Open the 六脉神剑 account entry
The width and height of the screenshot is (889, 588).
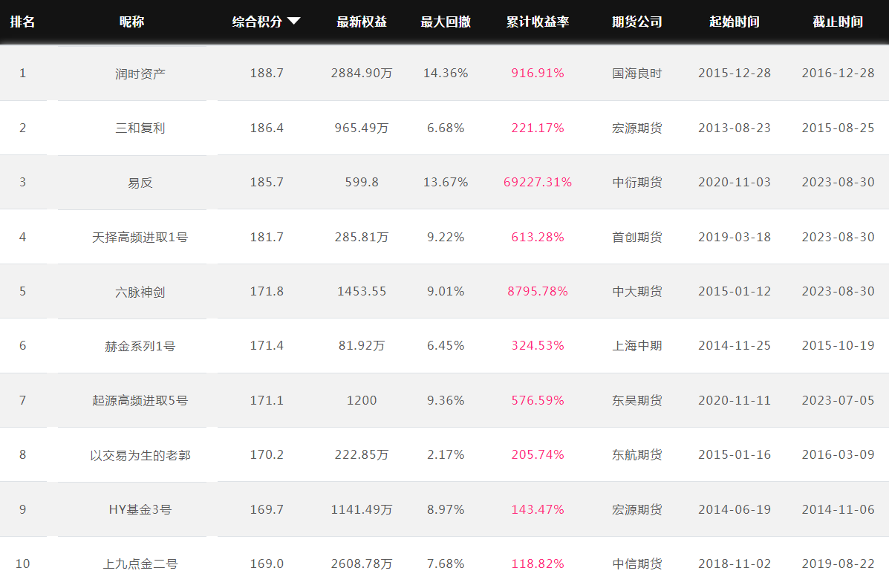140,292
